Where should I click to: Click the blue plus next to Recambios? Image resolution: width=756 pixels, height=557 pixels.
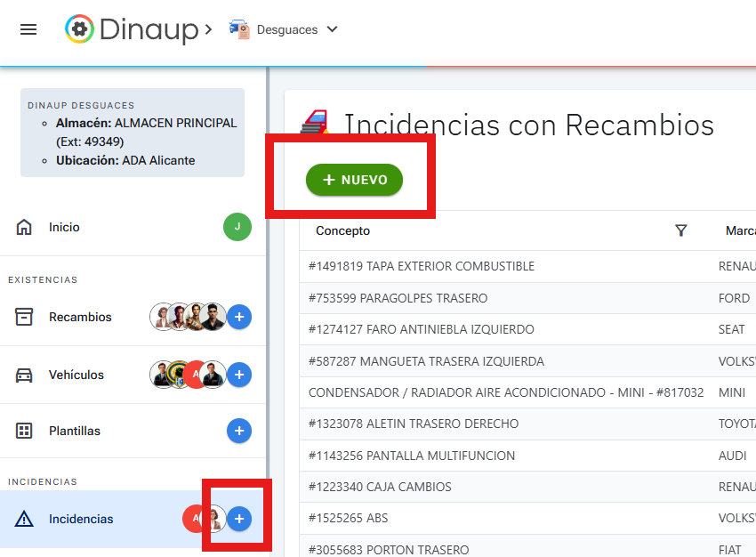[238, 317]
